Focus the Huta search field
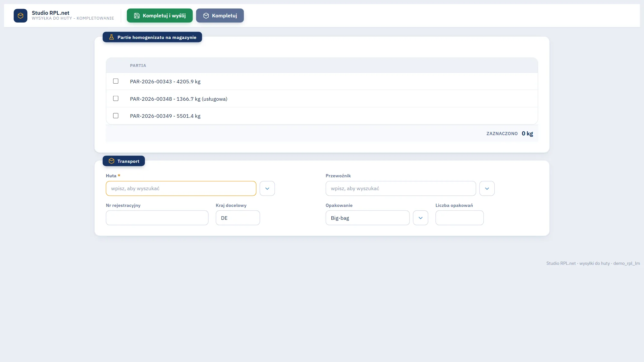The image size is (644, 362). click(x=181, y=189)
